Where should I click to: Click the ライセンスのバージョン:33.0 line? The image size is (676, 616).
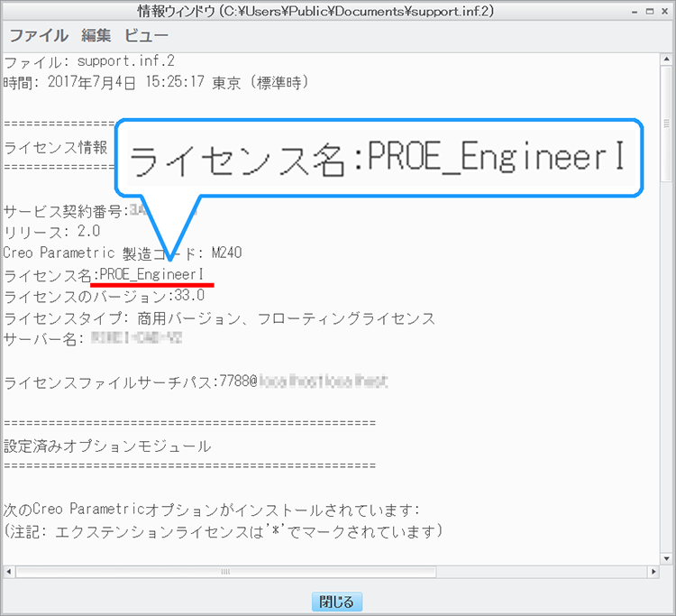(105, 296)
